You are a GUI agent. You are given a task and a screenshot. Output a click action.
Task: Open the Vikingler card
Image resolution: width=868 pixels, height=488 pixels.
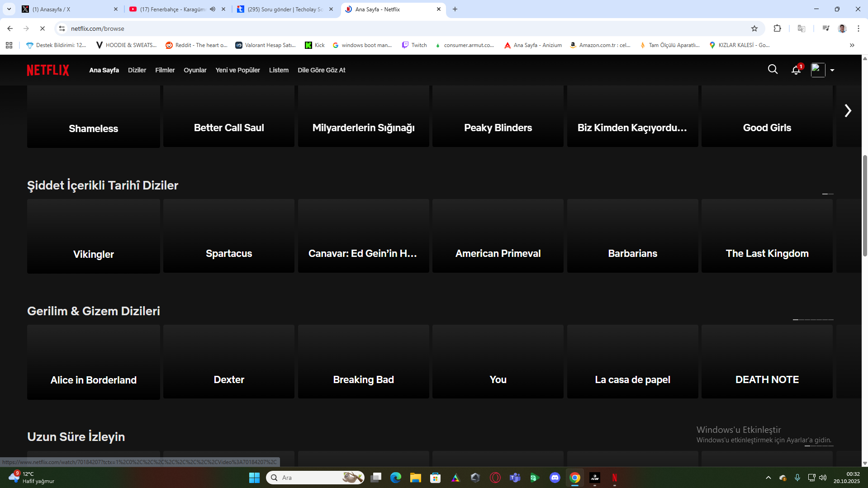[x=94, y=236]
